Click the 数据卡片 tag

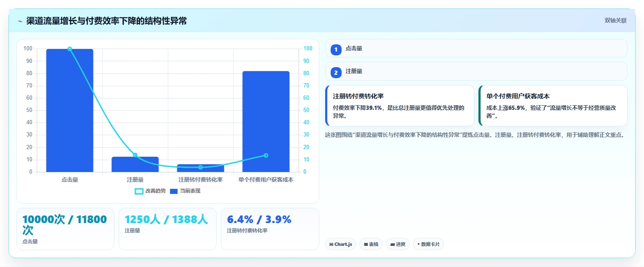429,244
